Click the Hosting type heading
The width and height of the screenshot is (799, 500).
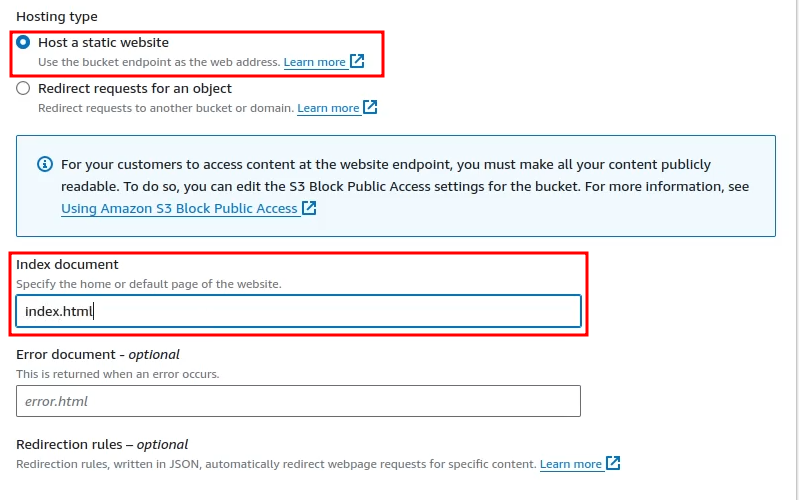tap(57, 17)
